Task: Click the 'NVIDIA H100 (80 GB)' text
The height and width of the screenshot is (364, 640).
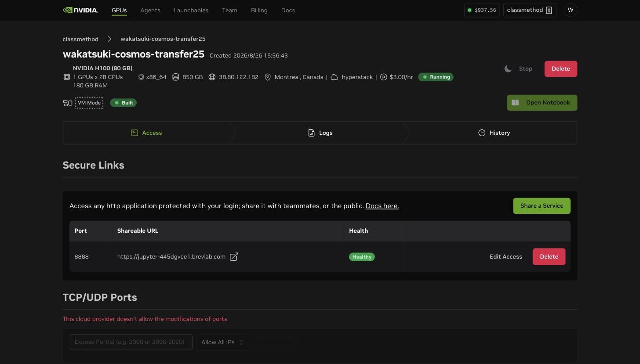Action: pos(102,68)
